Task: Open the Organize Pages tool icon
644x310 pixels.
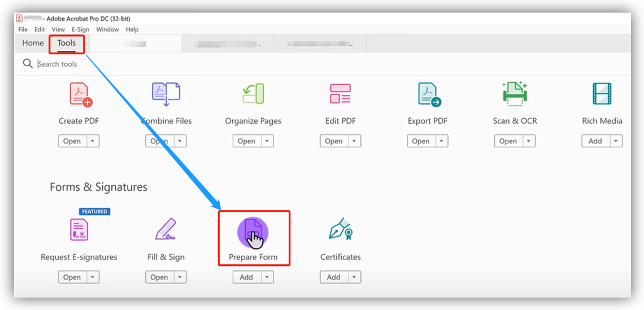Action: [x=253, y=94]
